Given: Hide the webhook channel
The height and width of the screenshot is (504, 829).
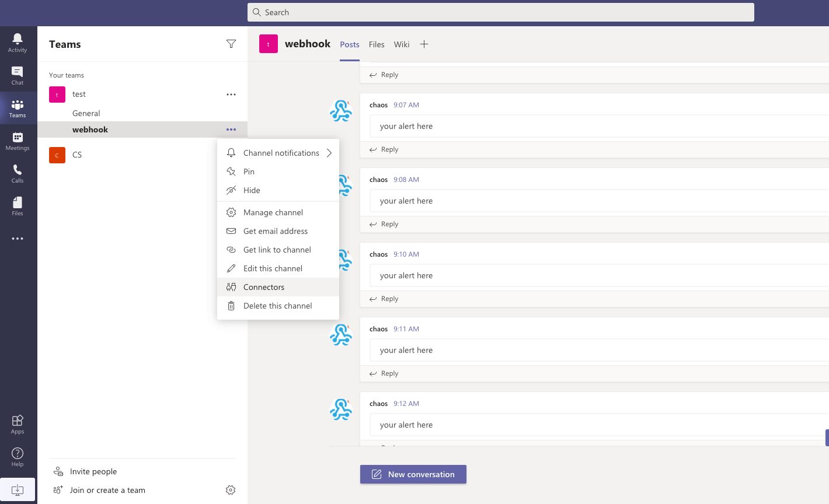Looking at the screenshot, I should 252,190.
